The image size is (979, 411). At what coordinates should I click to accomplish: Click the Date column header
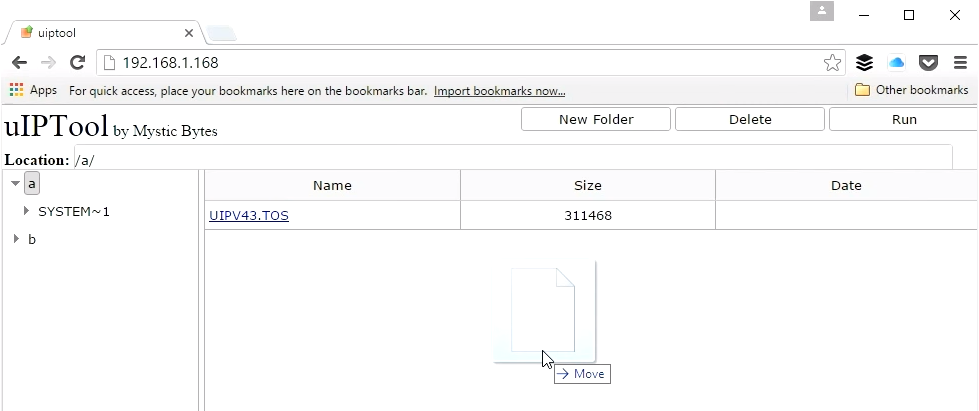846,186
